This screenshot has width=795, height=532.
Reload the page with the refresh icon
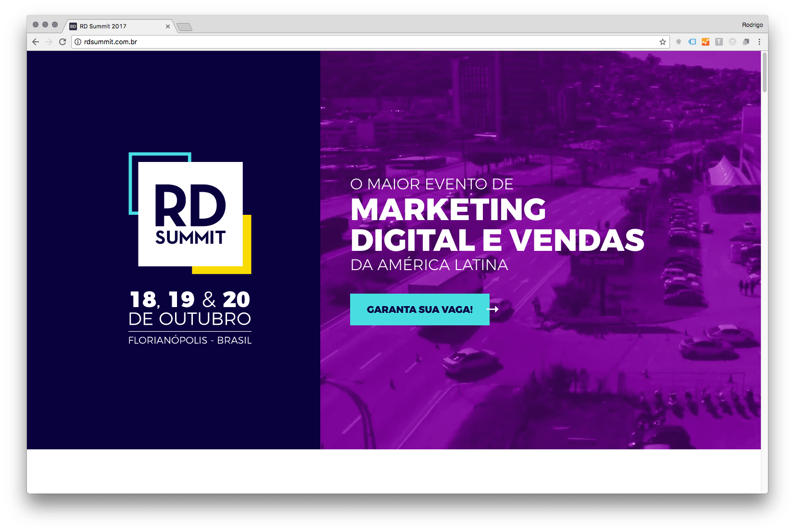pos(63,42)
